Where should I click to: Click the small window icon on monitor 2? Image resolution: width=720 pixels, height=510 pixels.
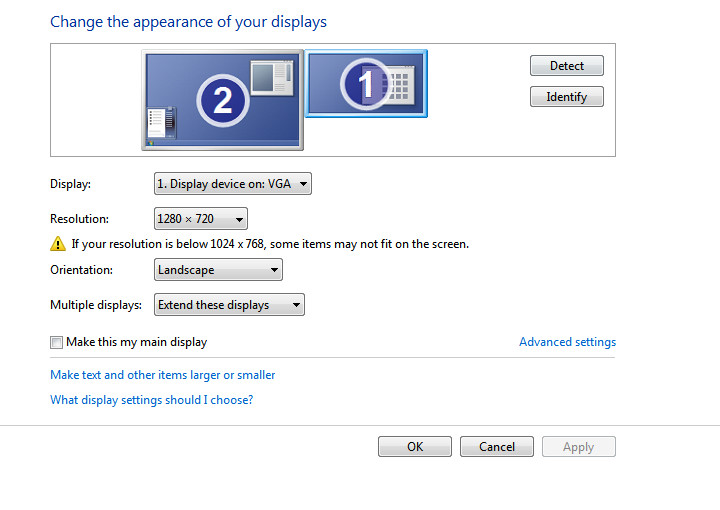tap(271, 78)
